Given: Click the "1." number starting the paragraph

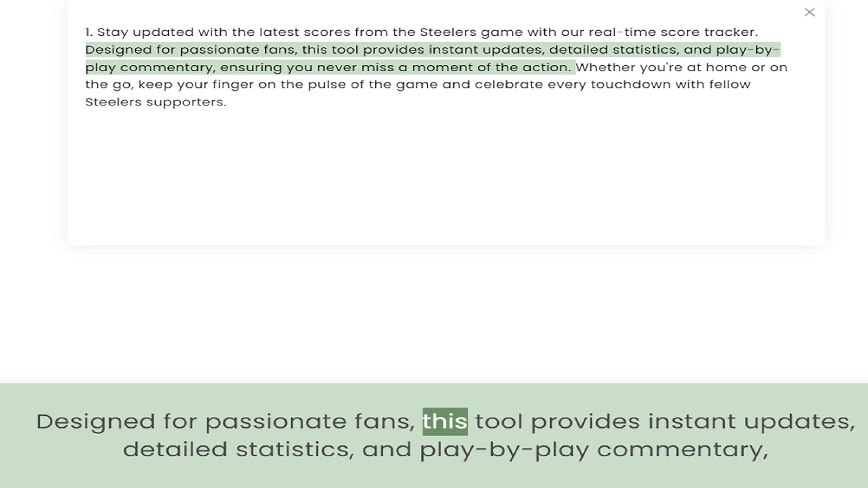Looking at the screenshot, I should click(x=89, y=33).
